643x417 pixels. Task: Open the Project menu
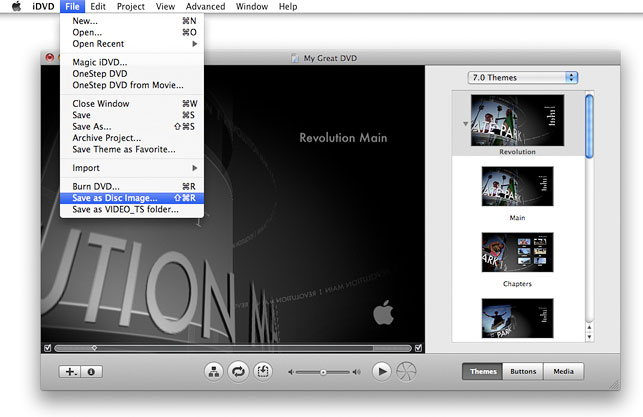(130, 7)
